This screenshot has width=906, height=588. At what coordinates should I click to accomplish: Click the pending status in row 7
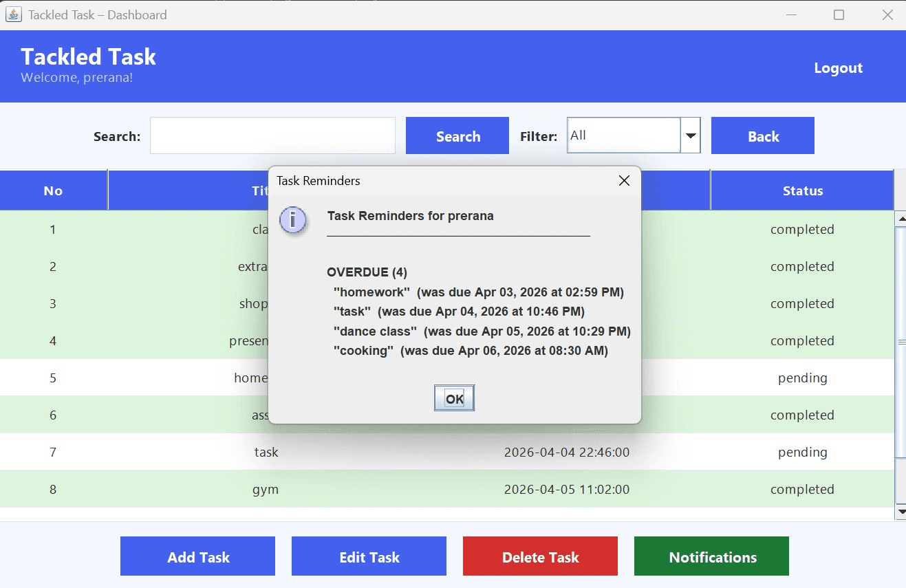tap(802, 452)
